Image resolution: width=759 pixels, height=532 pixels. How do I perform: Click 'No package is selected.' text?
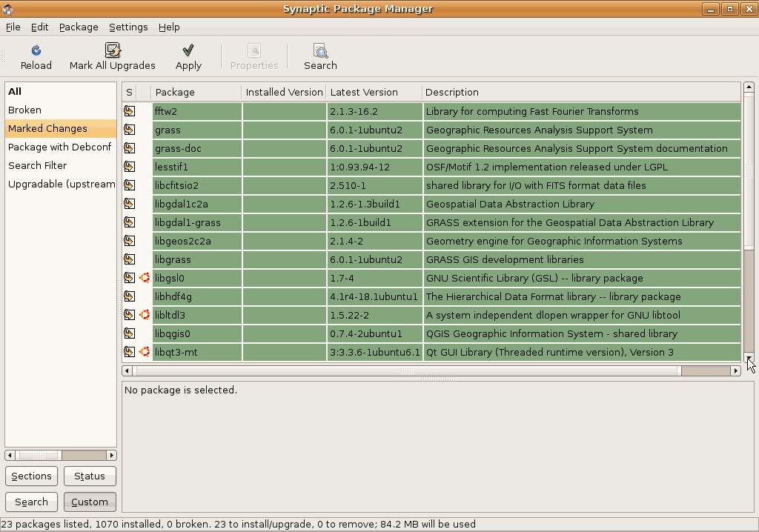[181, 390]
